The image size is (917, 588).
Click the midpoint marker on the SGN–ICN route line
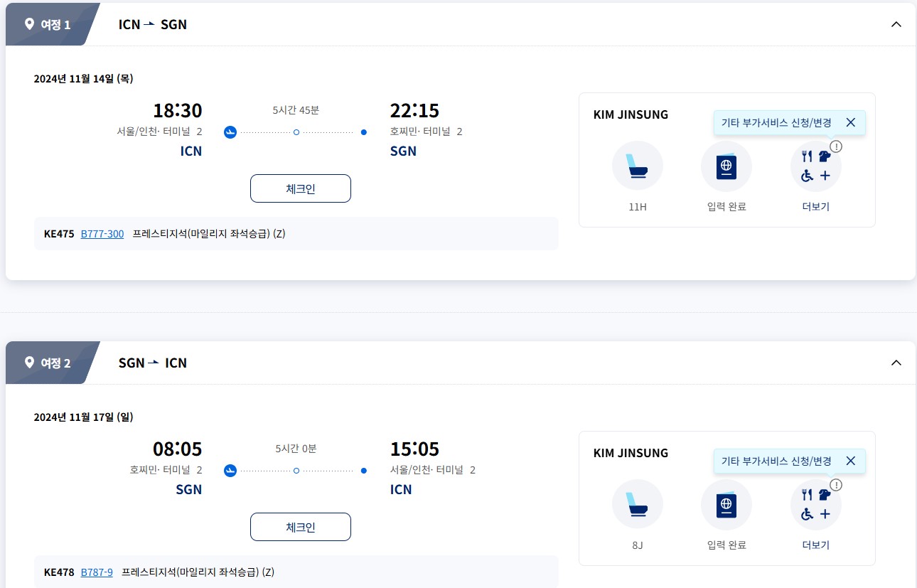pyautogui.click(x=296, y=471)
